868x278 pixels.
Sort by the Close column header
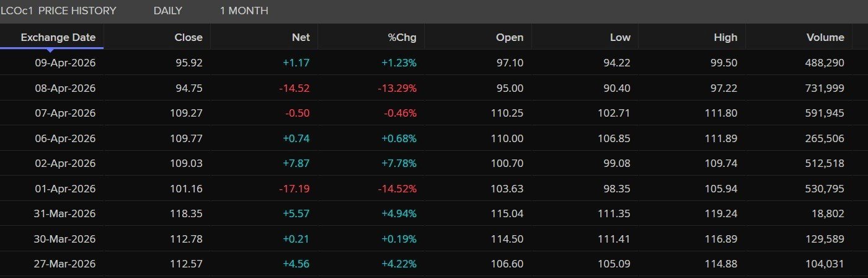point(188,37)
